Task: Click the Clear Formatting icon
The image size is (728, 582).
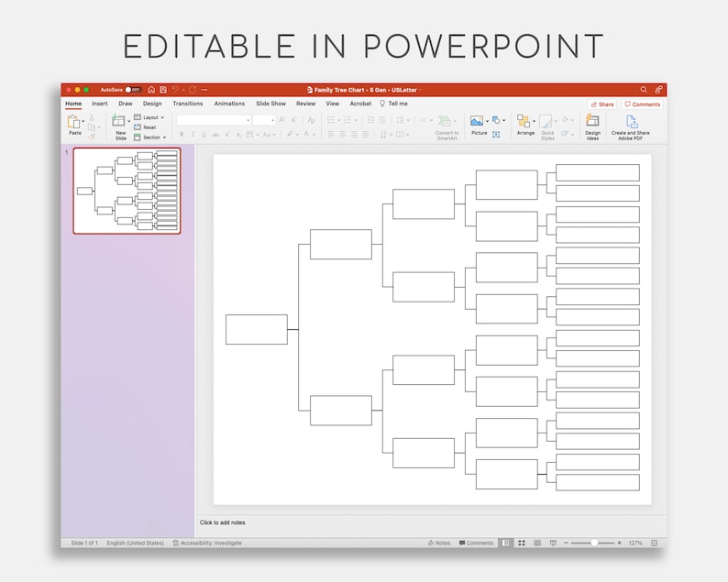Action: (311, 120)
